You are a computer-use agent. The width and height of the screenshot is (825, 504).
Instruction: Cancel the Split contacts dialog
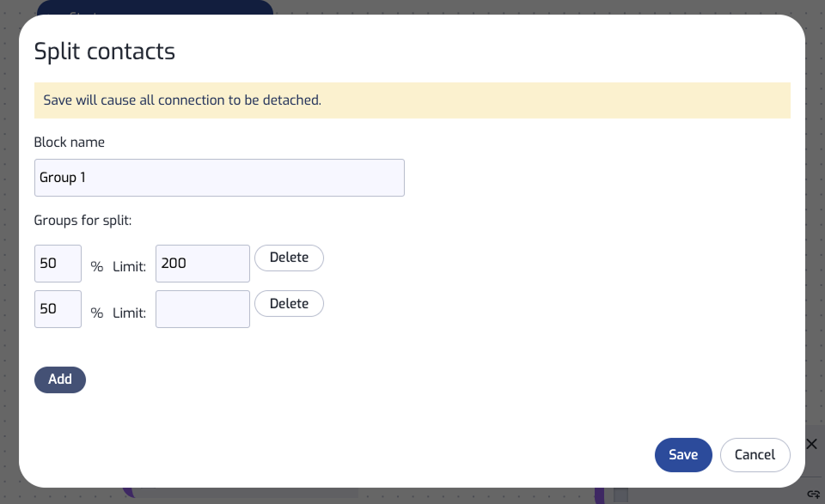(x=755, y=455)
